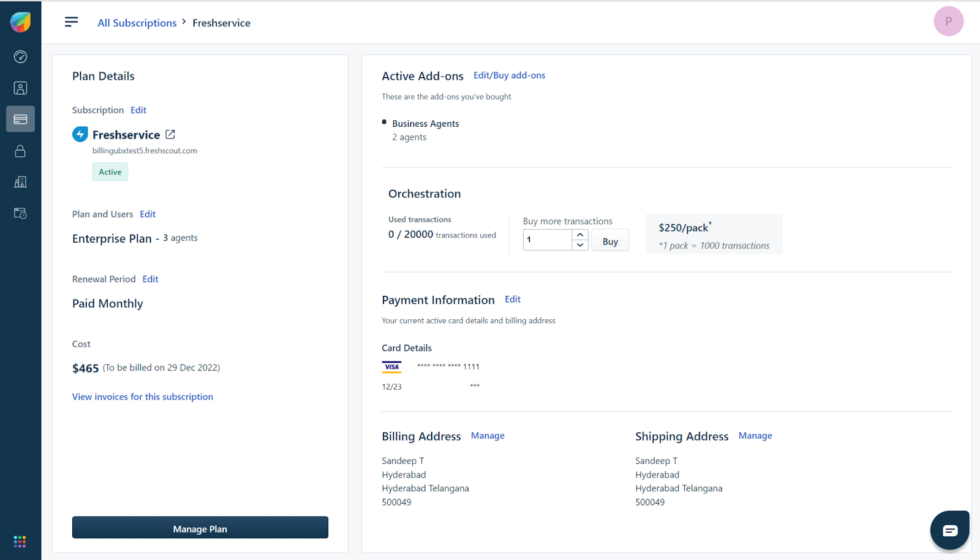Go back to All Subscriptions
Image resolution: width=980 pixels, height=560 pixels.
137,23
